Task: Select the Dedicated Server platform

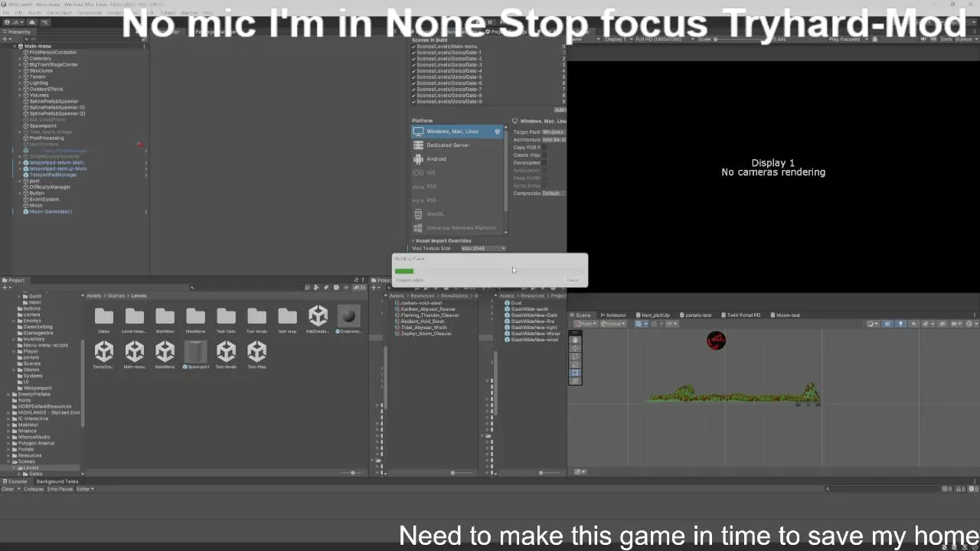Action: pyautogui.click(x=458, y=145)
